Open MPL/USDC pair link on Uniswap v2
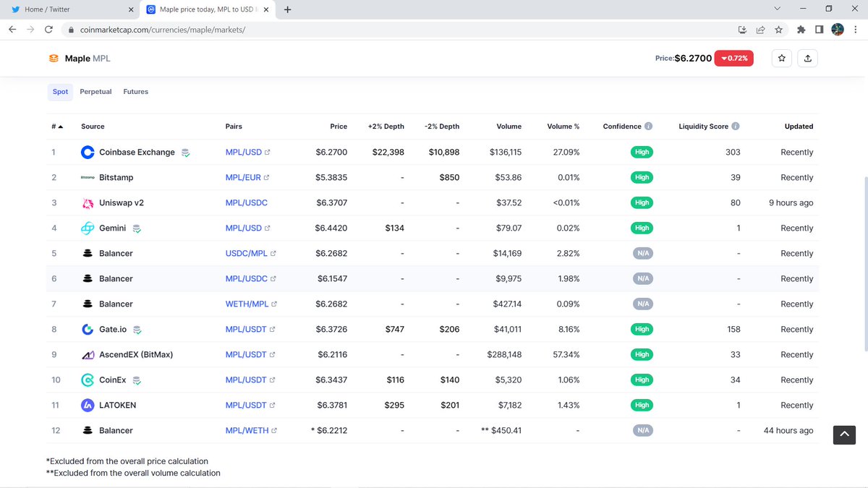The image size is (868, 488). [247, 203]
